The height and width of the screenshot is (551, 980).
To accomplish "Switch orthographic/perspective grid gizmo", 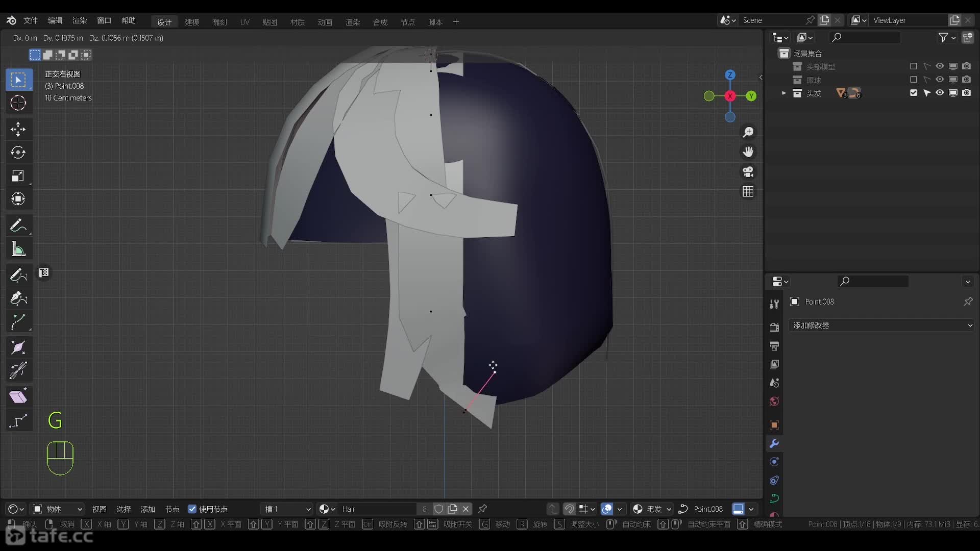I will coord(748,192).
